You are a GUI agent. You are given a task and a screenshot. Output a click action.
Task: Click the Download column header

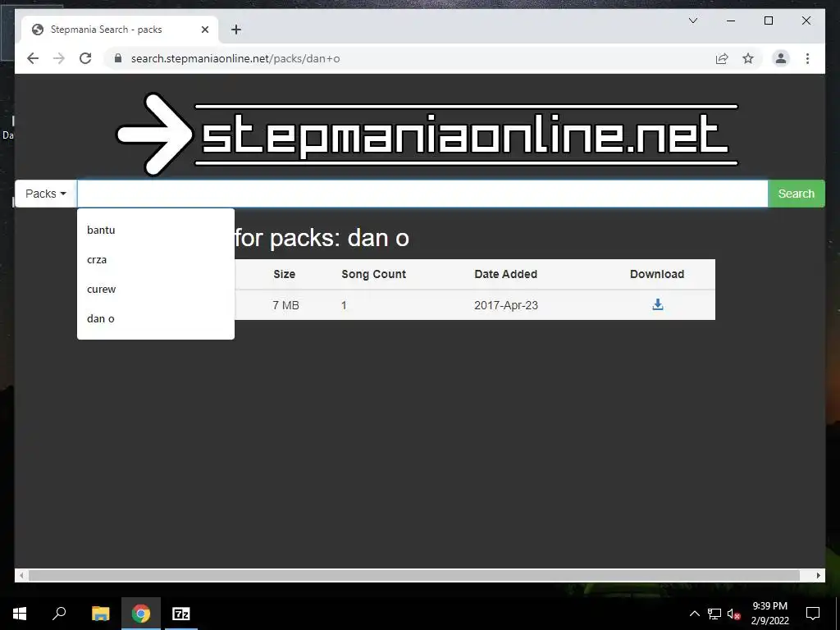(x=657, y=274)
